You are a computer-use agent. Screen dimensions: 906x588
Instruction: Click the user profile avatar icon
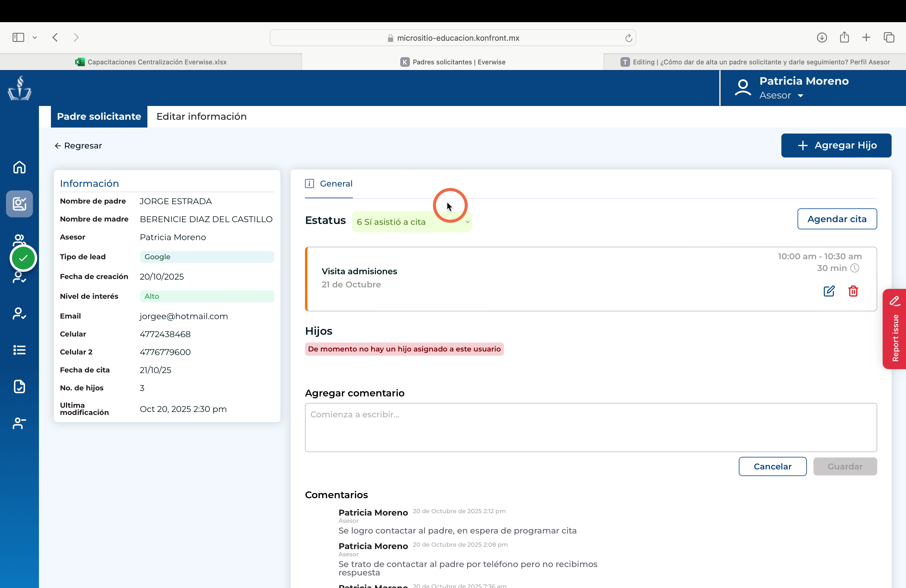[x=743, y=88]
